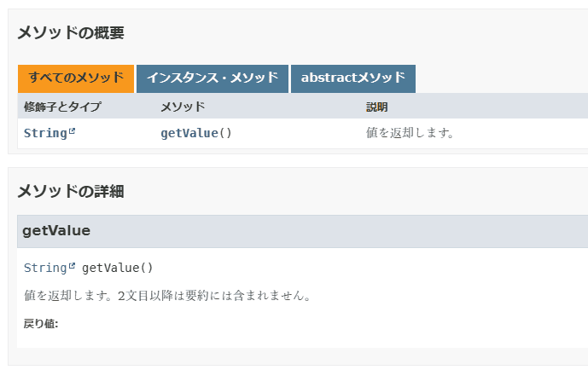Screen dimensions: 588x370
Task: Click the parentheses after getValue in summary table
Action: 225,133
